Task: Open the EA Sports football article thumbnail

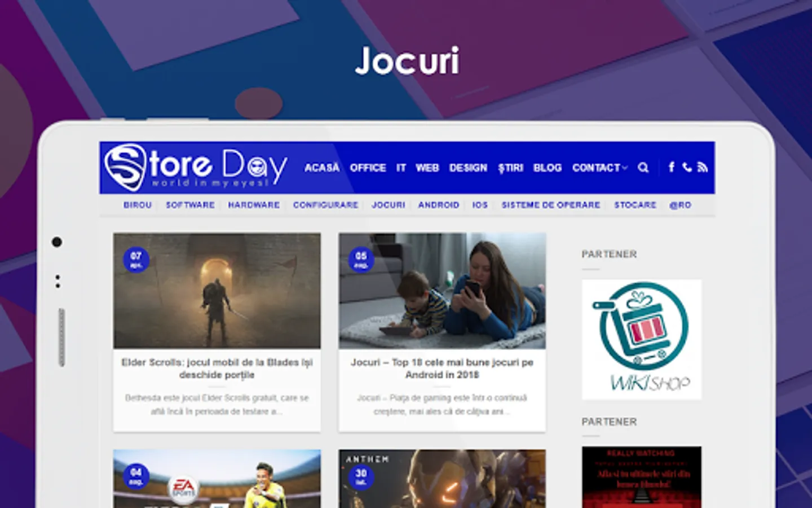Action: [x=217, y=479]
